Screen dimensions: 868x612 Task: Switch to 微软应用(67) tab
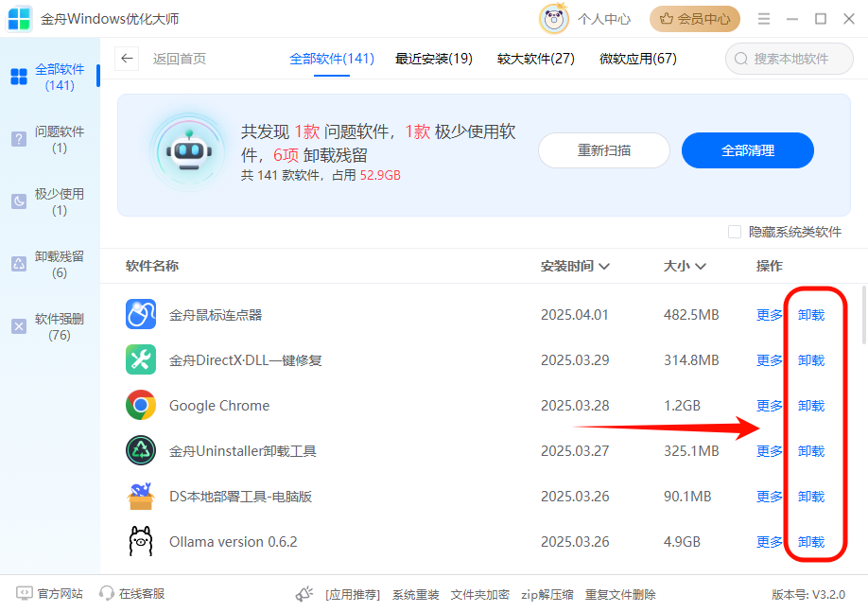(637, 59)
